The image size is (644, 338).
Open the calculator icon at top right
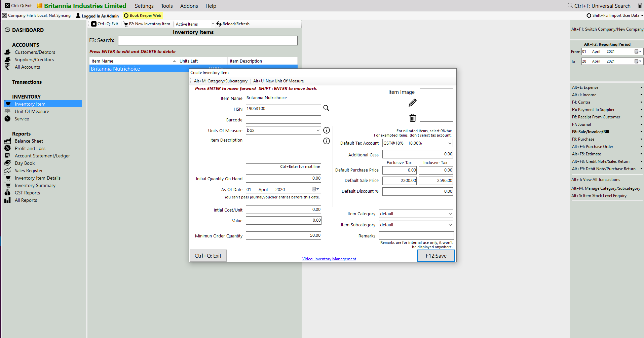click(x=640, y=6)
